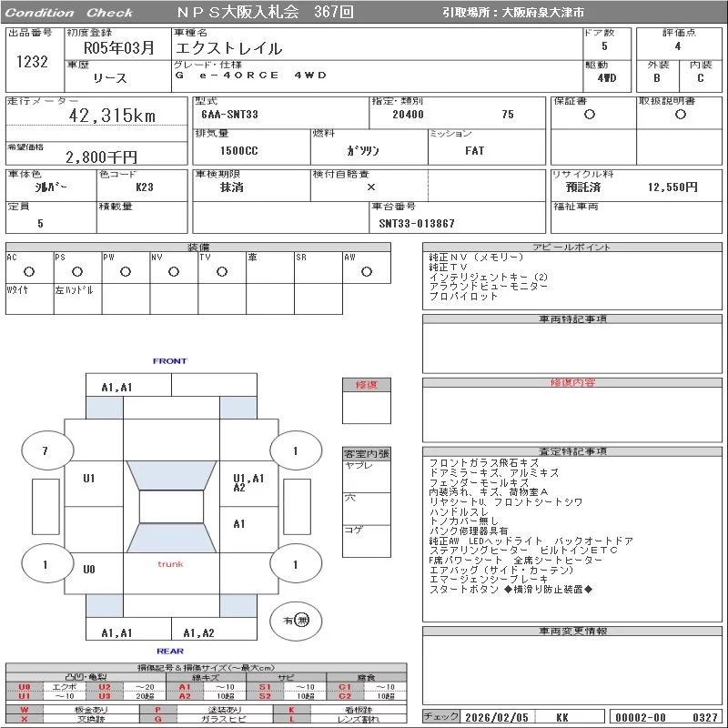Screen dimensions: 728x728
Task: Select appeal point プロパイロット
Action: (x=463, y=297)
